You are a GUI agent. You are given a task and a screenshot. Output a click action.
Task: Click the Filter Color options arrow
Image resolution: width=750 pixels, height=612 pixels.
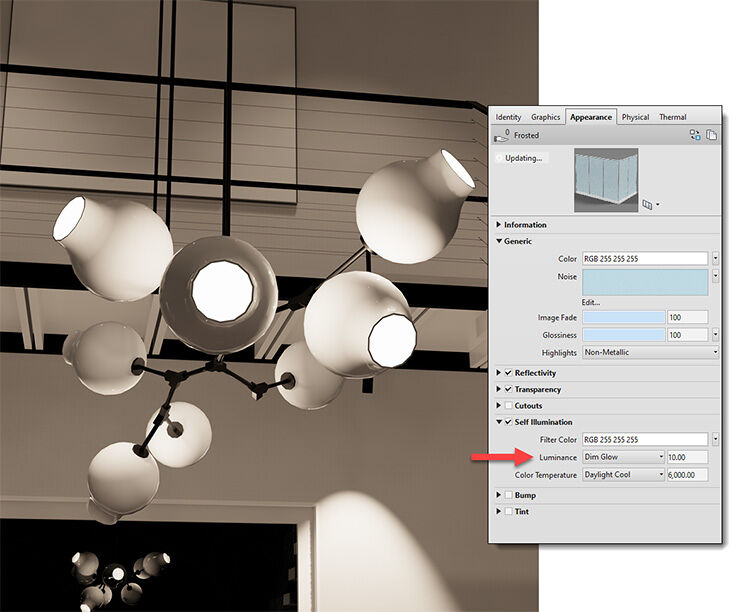click(715, 439)
